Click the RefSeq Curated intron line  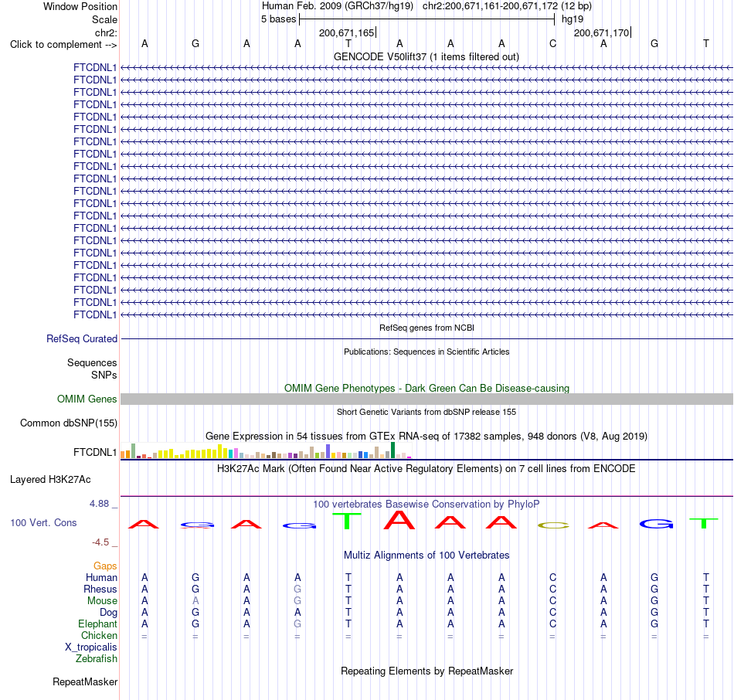[427, 338]
